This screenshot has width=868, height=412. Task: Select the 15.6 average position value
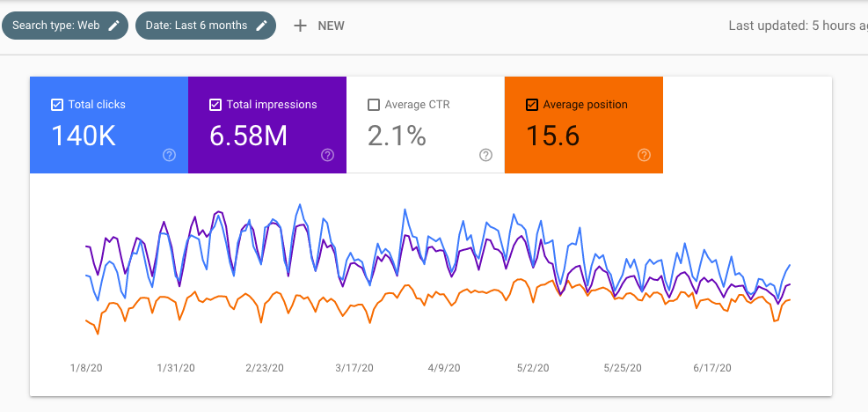(552, 136)
